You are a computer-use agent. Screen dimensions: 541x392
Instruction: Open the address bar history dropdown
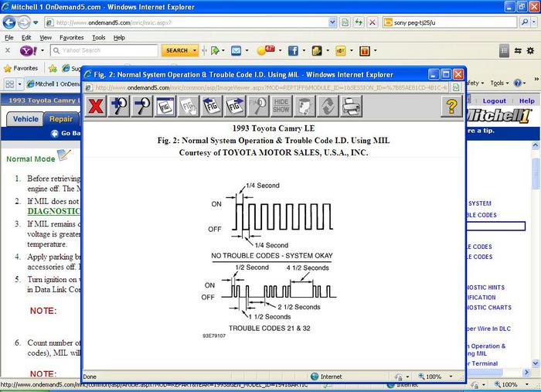332,22
